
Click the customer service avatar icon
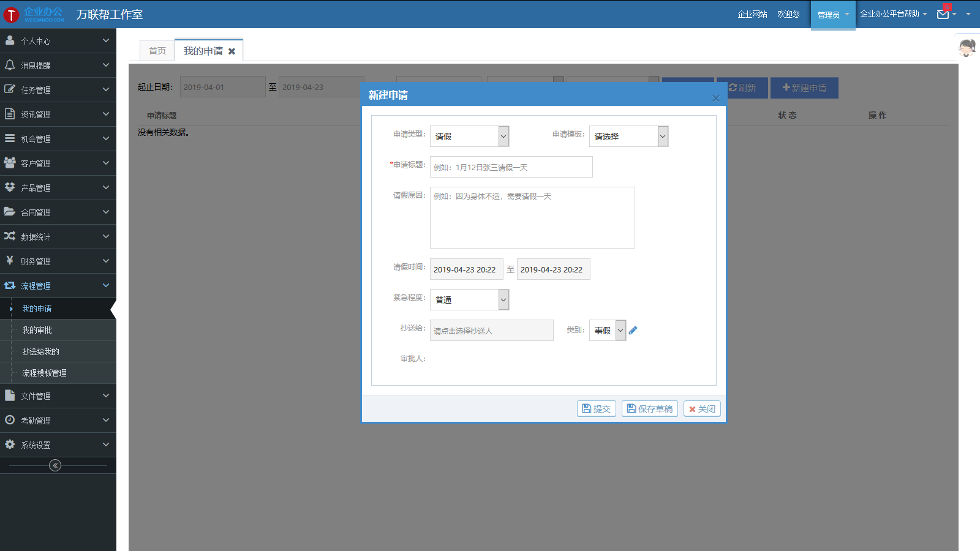click(x=967, y=47)
